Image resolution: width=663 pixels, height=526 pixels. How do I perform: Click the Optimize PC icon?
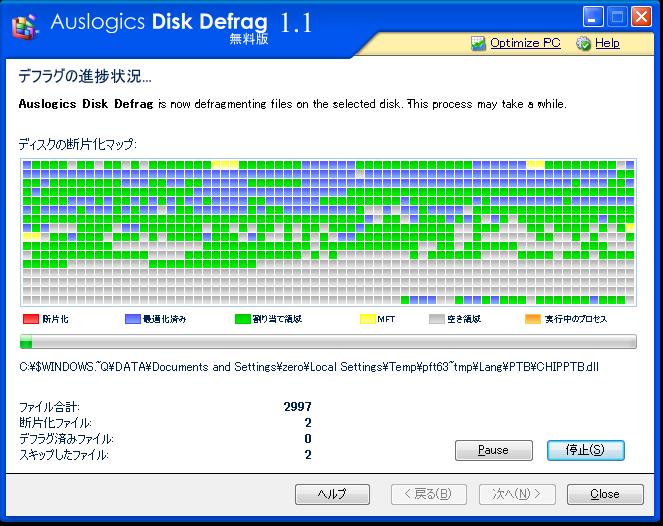(478, 43)
